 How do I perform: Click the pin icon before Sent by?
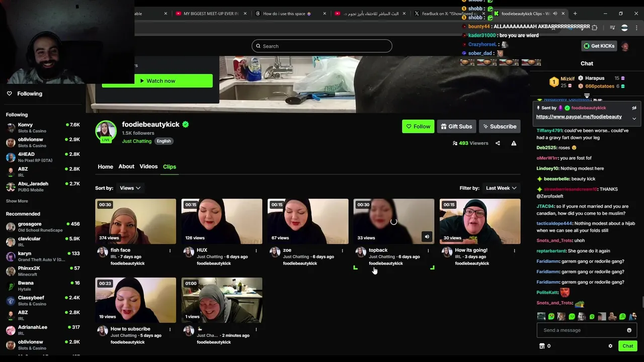[538, 108]
